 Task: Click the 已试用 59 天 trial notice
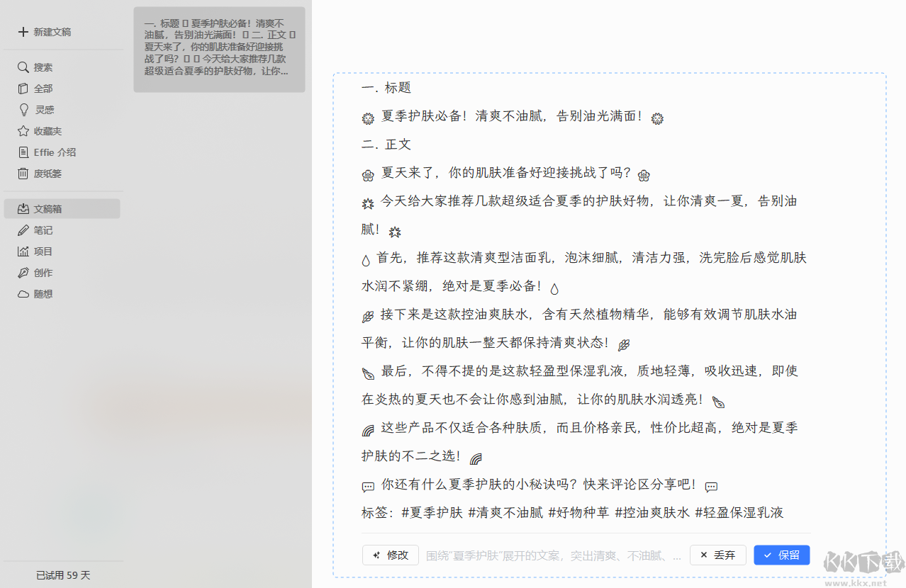[62, 575]
